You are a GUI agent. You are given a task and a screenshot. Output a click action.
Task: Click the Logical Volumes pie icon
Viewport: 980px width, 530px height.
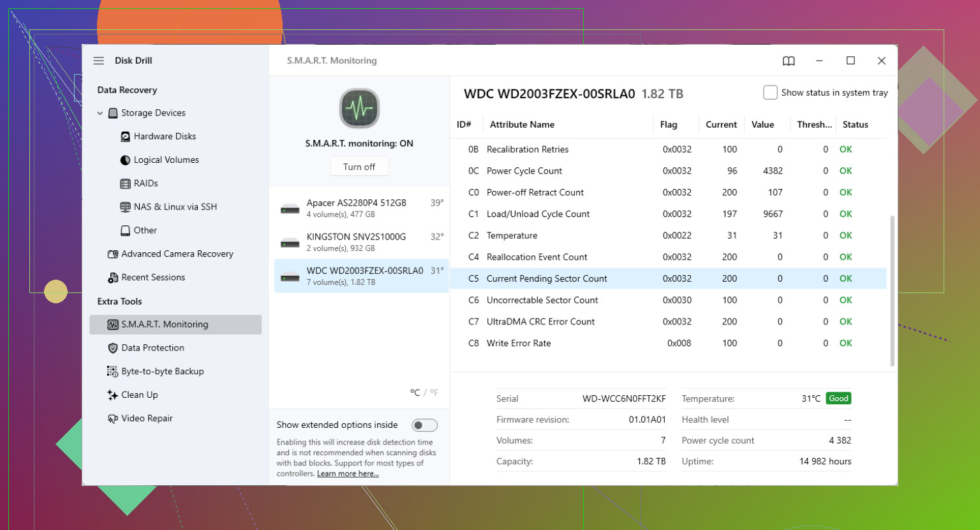tap(126, 160)
